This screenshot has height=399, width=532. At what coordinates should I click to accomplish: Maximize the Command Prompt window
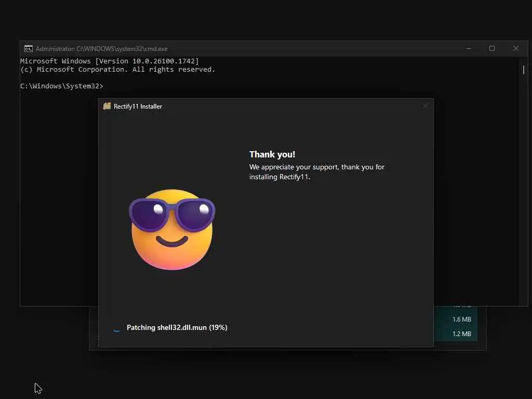pyautogui.click(x=492, y=48)
